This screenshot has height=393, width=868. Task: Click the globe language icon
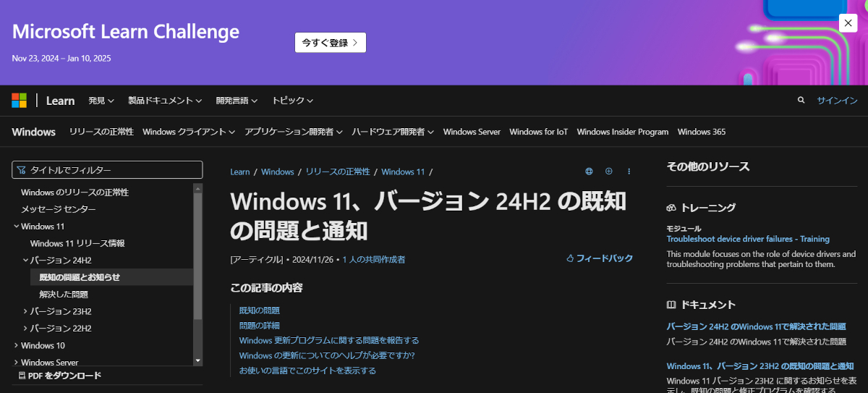589,172
